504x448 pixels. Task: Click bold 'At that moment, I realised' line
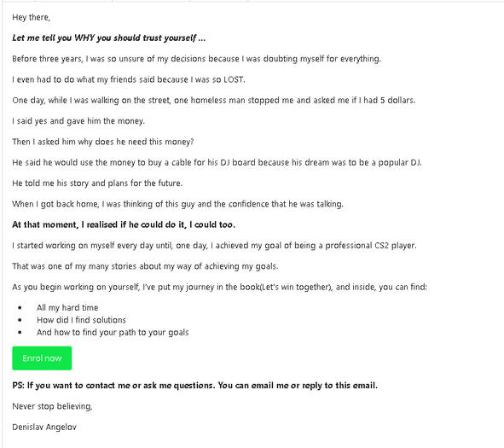[x=124, y=224]
